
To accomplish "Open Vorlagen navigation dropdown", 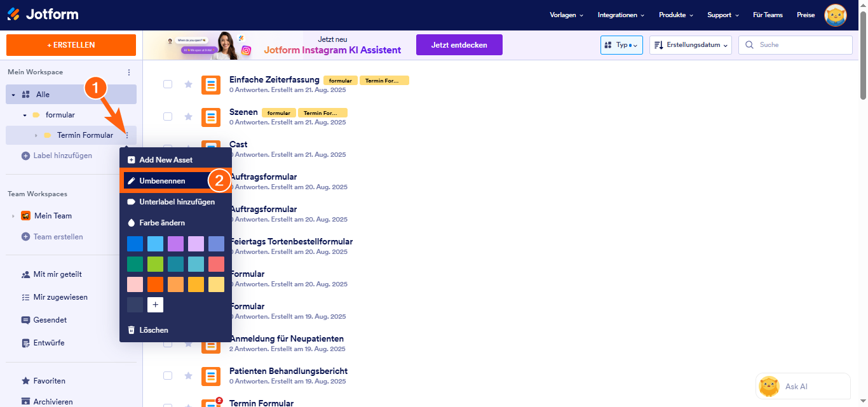I will (x=567, y=15).
